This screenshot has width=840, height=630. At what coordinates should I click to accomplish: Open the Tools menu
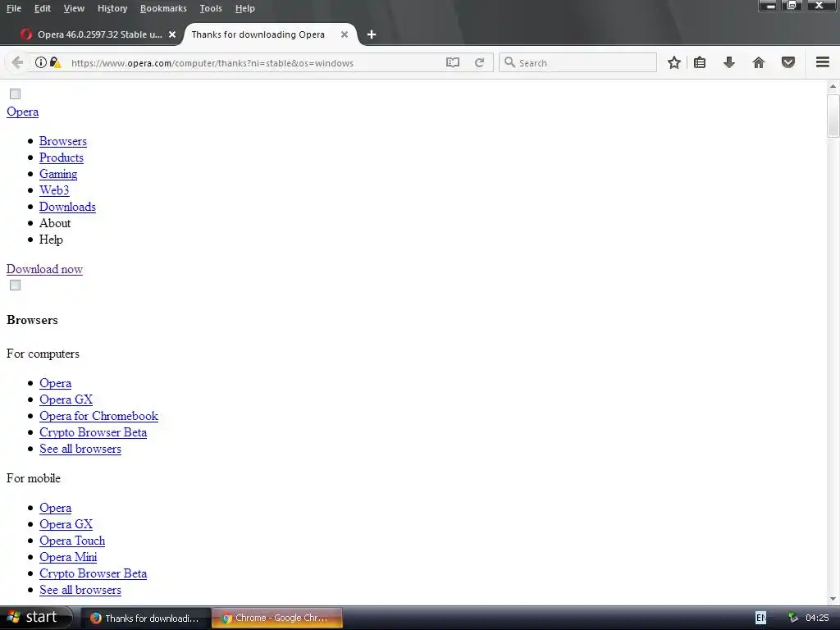[x=211, y=8]
